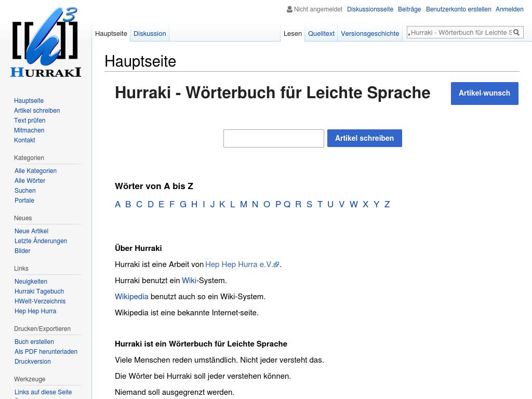Click the search magnifier icon
This screenshot has height=399, width=532.
pos(517,32)
